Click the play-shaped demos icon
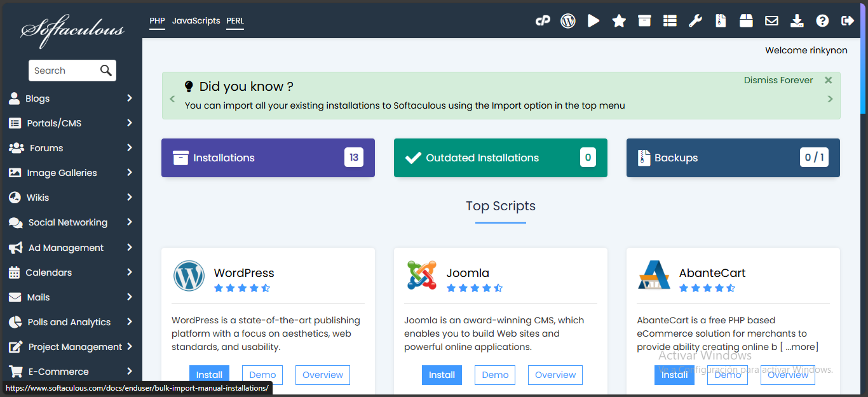868x397 pixels. (x=593, y=21)
